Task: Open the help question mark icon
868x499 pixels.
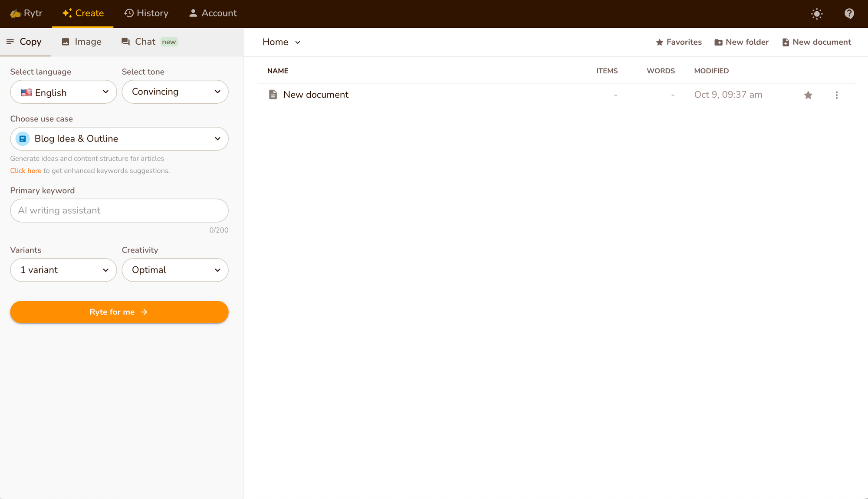Action: coord(849,14)
